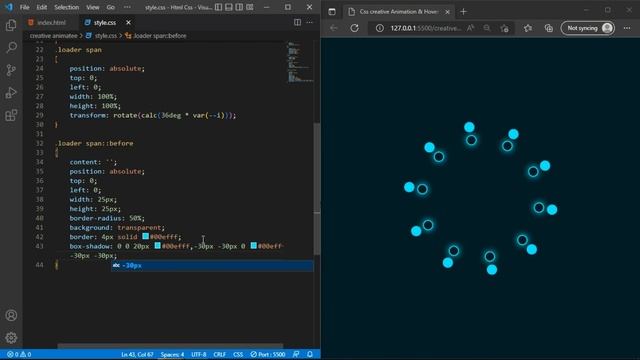Refresh the browser page
Image resolution: width=640 pixels, height=360 pixels.
click(x=355, y=28)
